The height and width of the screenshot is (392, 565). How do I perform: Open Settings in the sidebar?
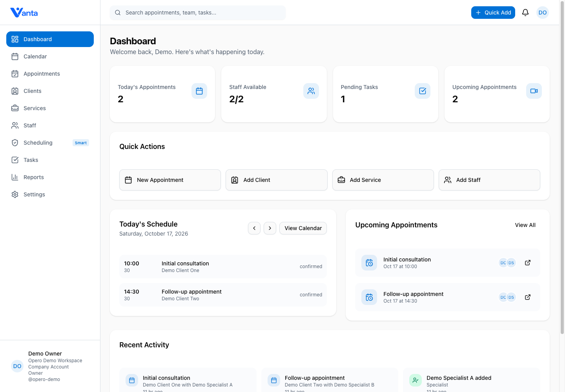coord(50,194)
